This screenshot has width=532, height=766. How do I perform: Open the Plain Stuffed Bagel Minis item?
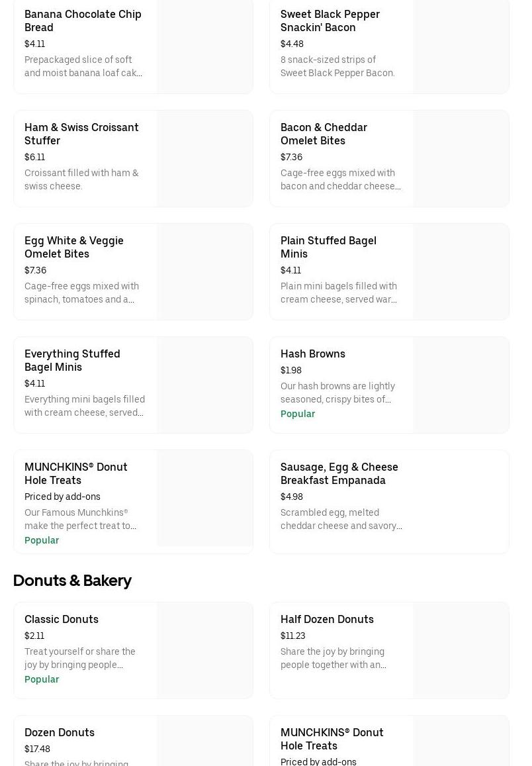pos(328,247)
